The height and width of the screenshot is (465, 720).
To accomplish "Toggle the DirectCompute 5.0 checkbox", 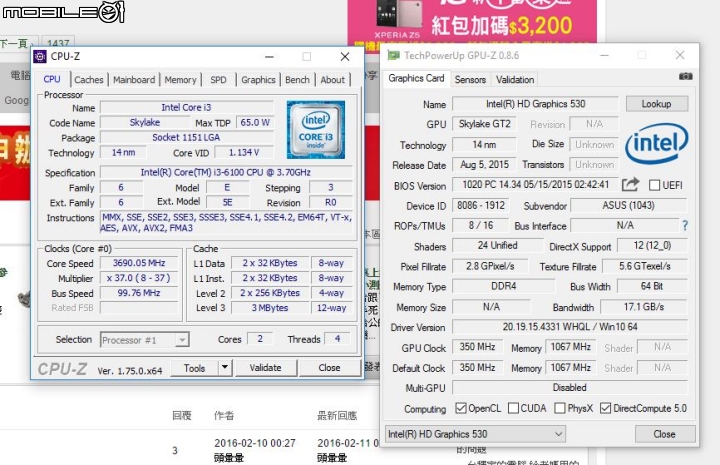I will tap(606, 408).
